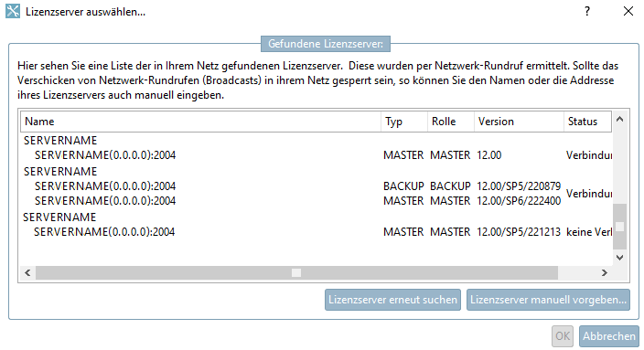This screenshot has height=350, width=644.
Task: Sort by the Name column header
Action: tap(201, 122)
